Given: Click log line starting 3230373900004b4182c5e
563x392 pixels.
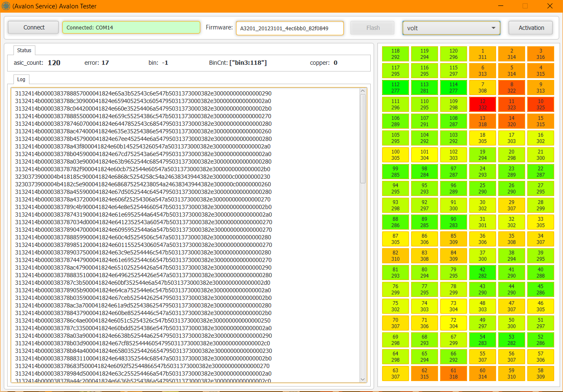Looking at the screenshot, I should coord(143,184).
